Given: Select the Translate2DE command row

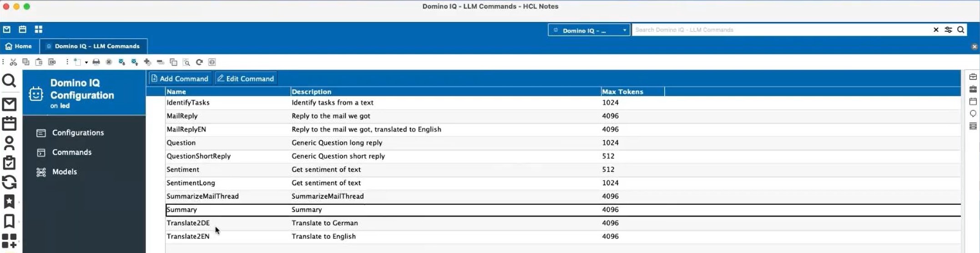Looking at the screenshot, I should (563, 223).
